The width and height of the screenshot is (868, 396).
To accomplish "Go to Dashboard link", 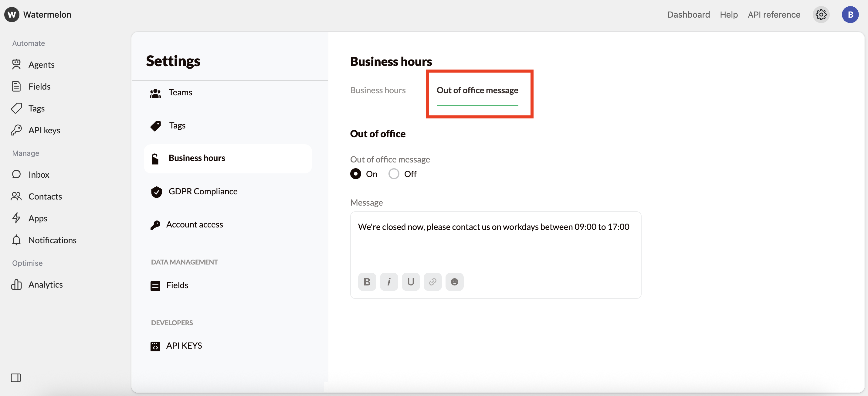I will [x=688, y=15].
